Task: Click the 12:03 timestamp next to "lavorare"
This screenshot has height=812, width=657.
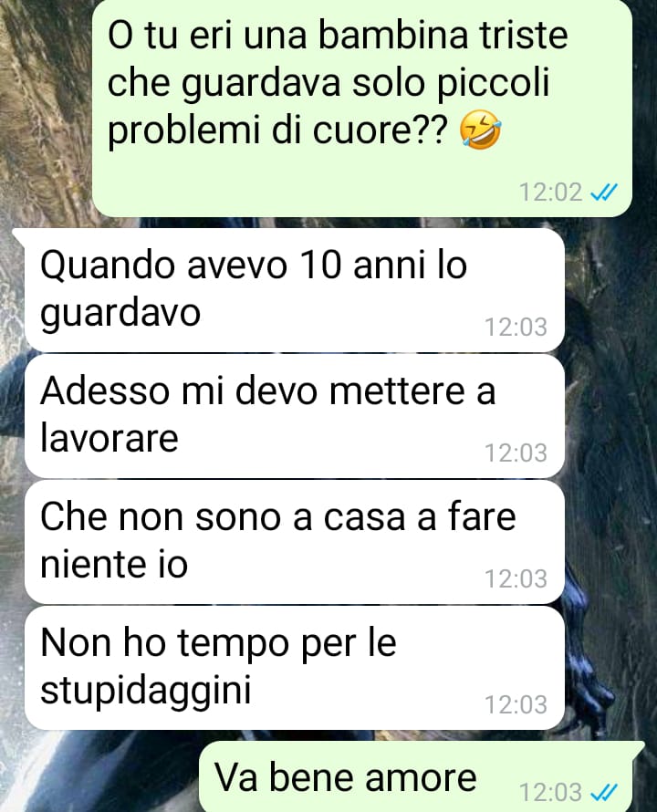Action: tap(516, 453)
